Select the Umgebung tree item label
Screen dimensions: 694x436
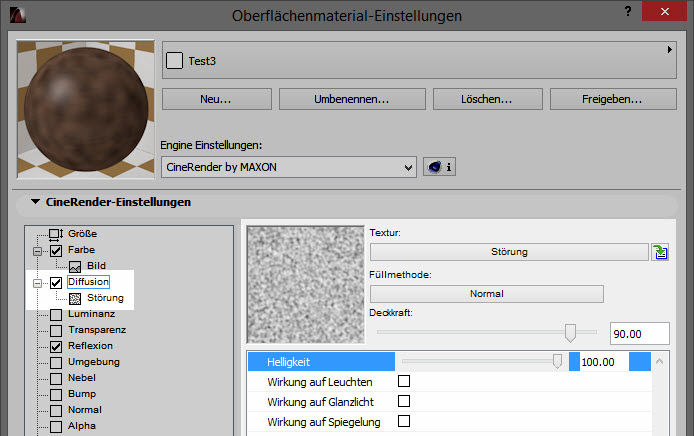(x=94, y=362)
